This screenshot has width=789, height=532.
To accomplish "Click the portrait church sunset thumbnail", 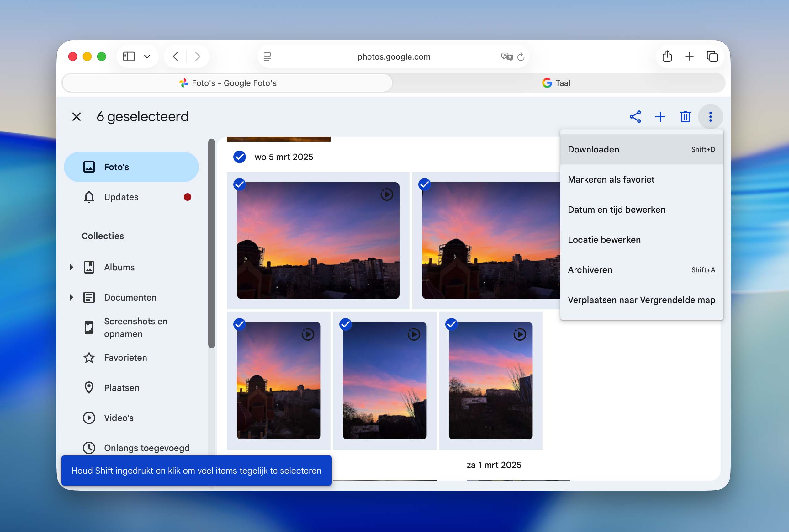I will pos(278,381).
